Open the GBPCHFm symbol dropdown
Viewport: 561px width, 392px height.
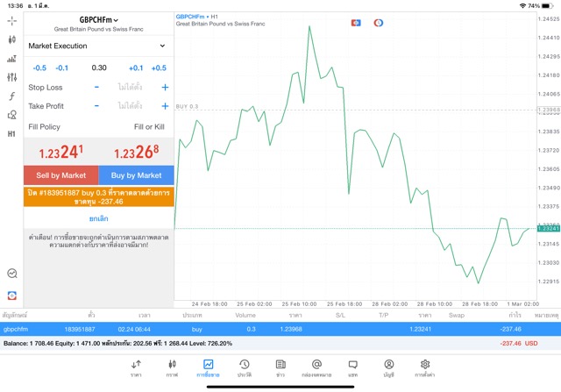click(x=99, y=20)
